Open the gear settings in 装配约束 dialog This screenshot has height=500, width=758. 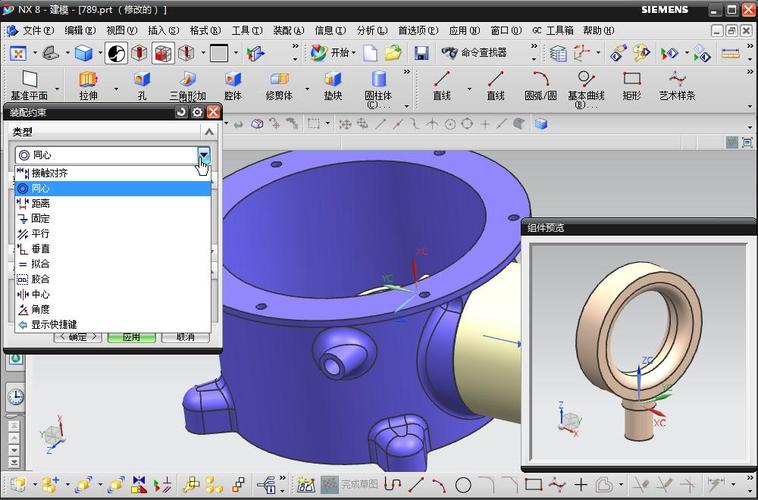click(x=197, y=112)
